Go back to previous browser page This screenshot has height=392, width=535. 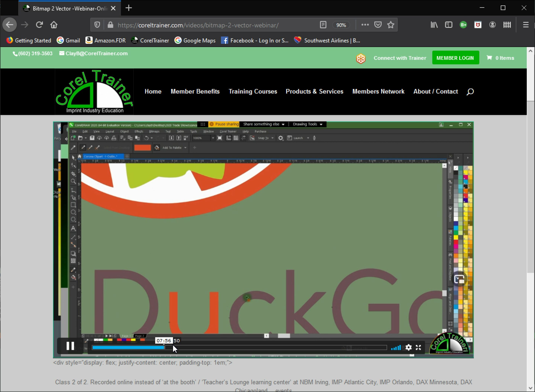tap(9, 25)
